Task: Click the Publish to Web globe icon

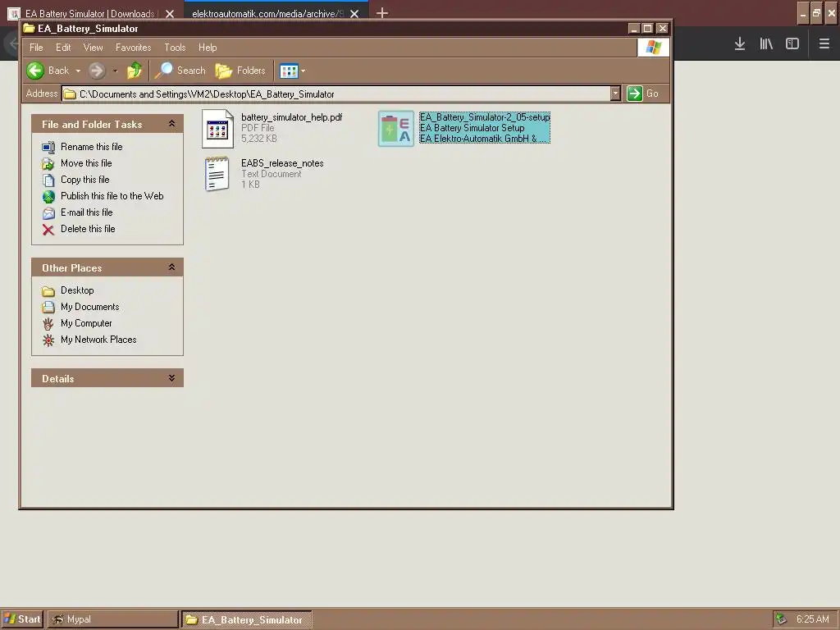Action: pyautogui.click(x=48, y=197)
